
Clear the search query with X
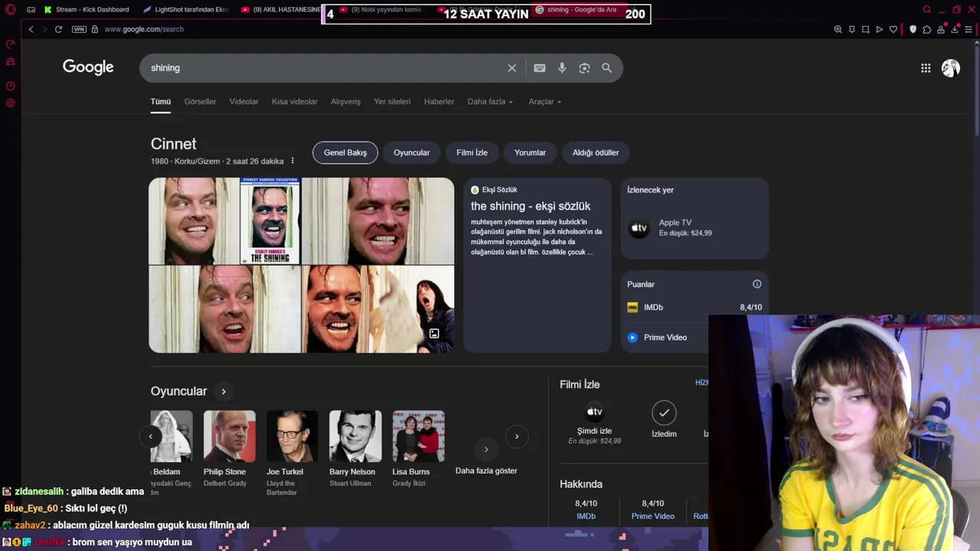[512, 68]
